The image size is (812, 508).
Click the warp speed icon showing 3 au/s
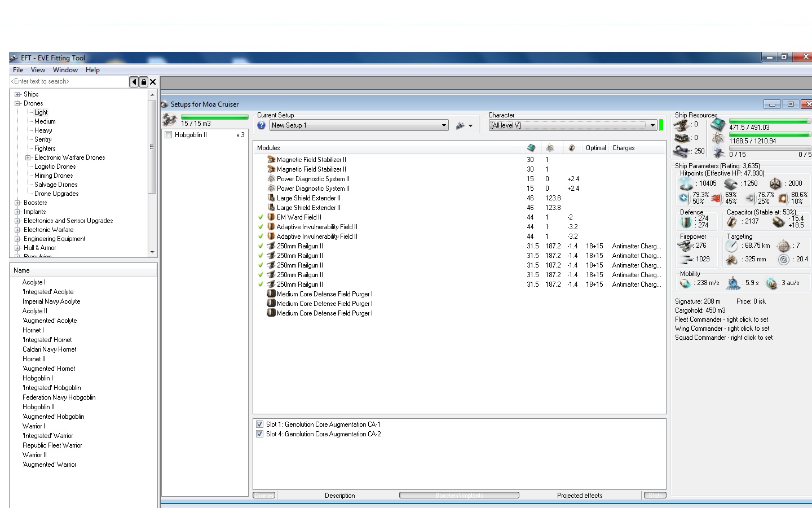coord(771,283)
